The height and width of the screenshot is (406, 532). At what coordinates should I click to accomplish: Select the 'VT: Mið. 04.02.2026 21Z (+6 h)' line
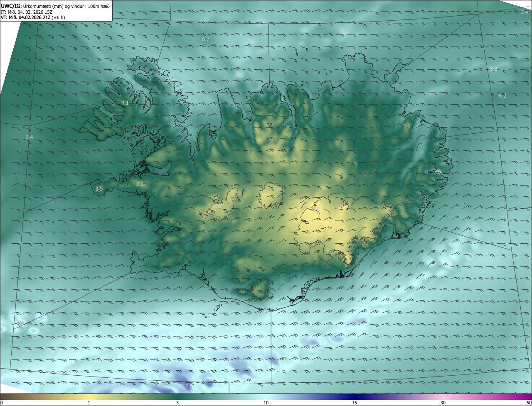[34, 17]
